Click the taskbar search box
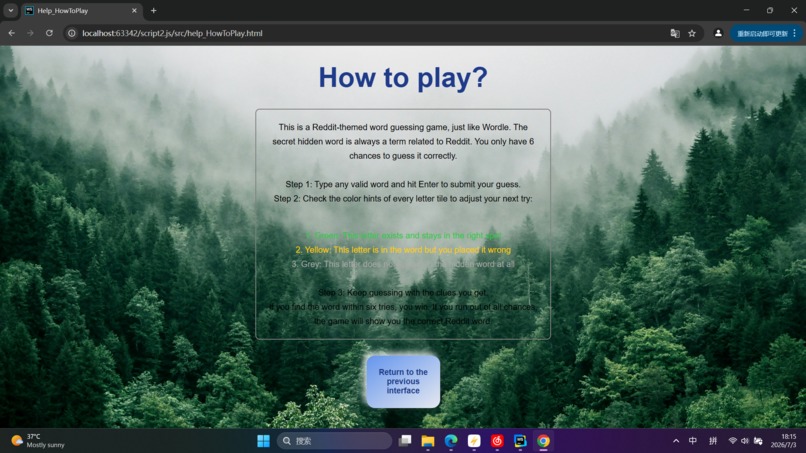 click(x=334, y=441)
